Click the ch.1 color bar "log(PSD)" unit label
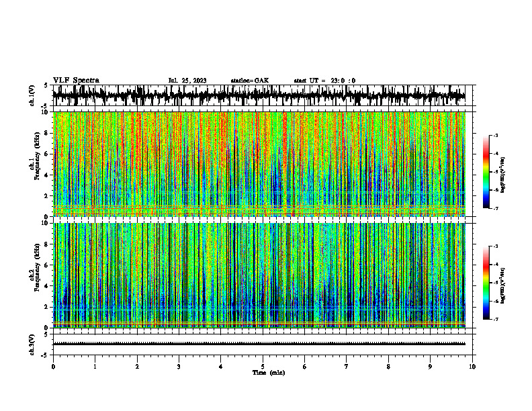The image size is (532, 411). point(503,175)
